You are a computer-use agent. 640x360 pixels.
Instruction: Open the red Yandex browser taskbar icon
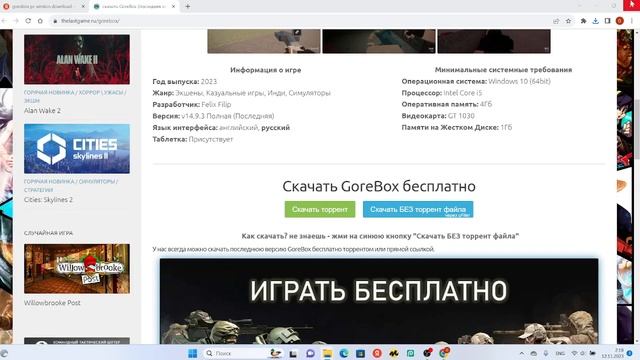click(377, 353)
